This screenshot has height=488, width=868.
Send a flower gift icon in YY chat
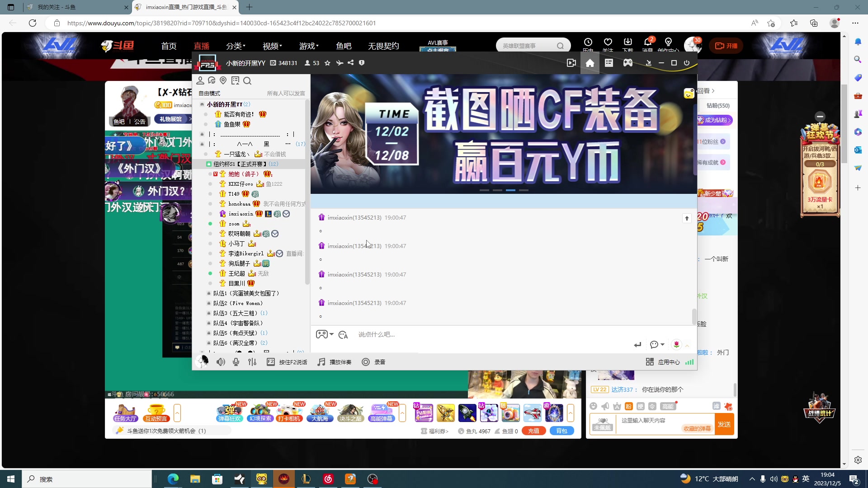coord(676,345)
